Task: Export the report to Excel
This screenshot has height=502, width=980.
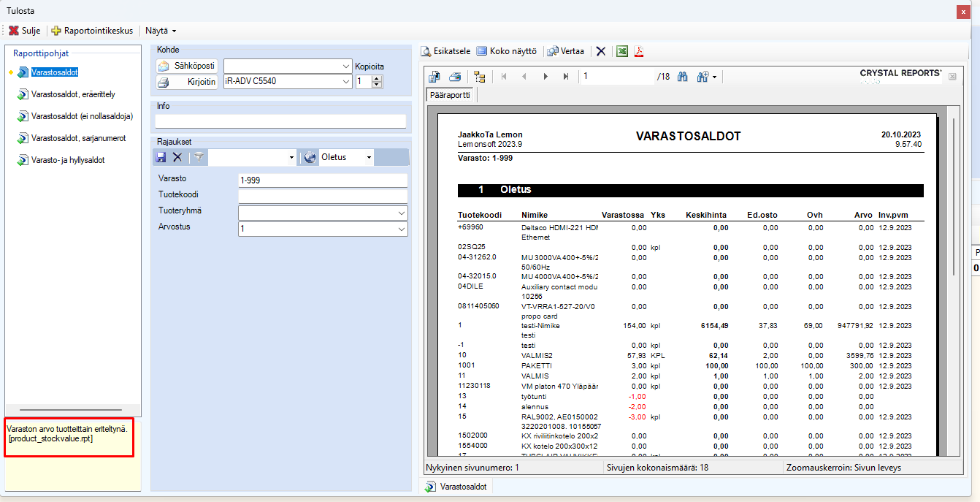Action: pos(622,51)
